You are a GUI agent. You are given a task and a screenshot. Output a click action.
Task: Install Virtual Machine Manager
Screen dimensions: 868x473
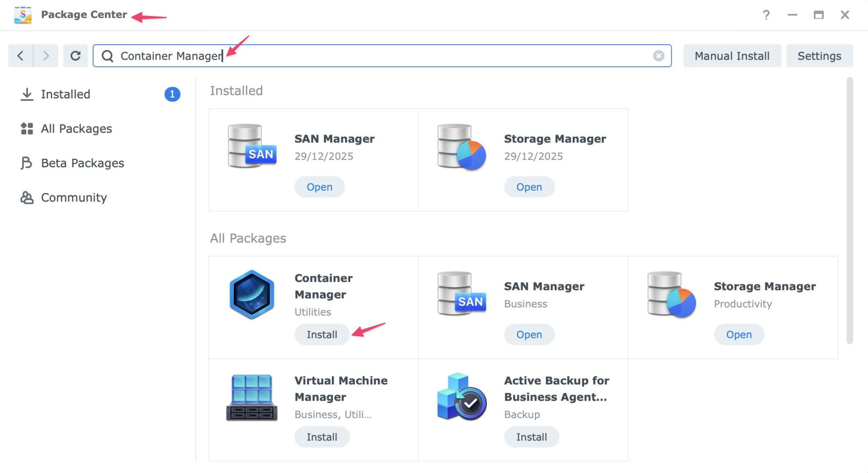(321, 436)
